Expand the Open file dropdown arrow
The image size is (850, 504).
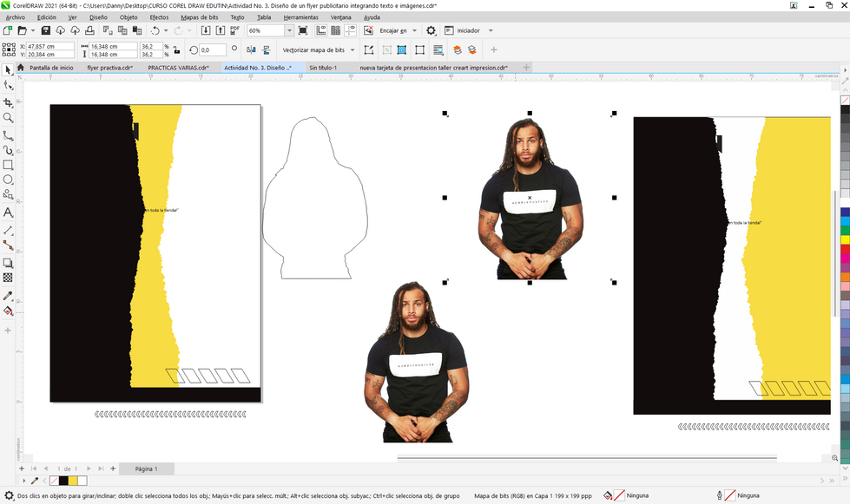pyautogui.click(x=32, y=31)
